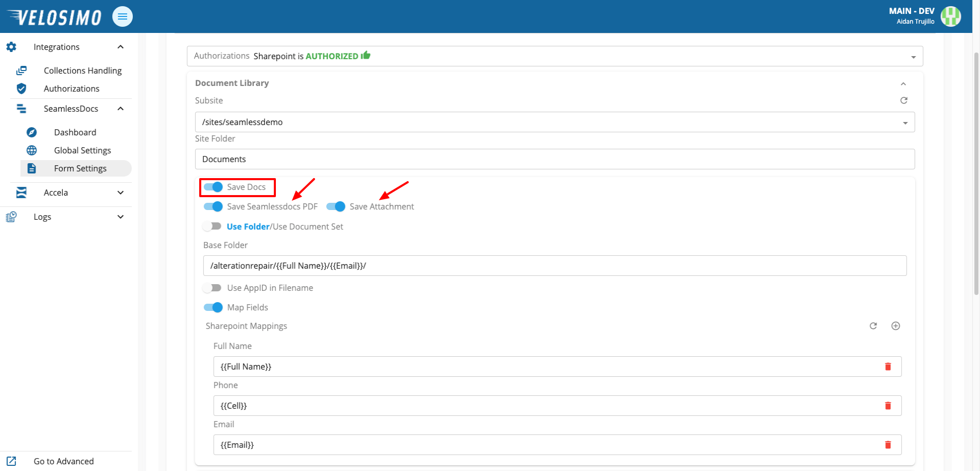
Task: Toggle Map Fields switch
Action: [213, 307]
